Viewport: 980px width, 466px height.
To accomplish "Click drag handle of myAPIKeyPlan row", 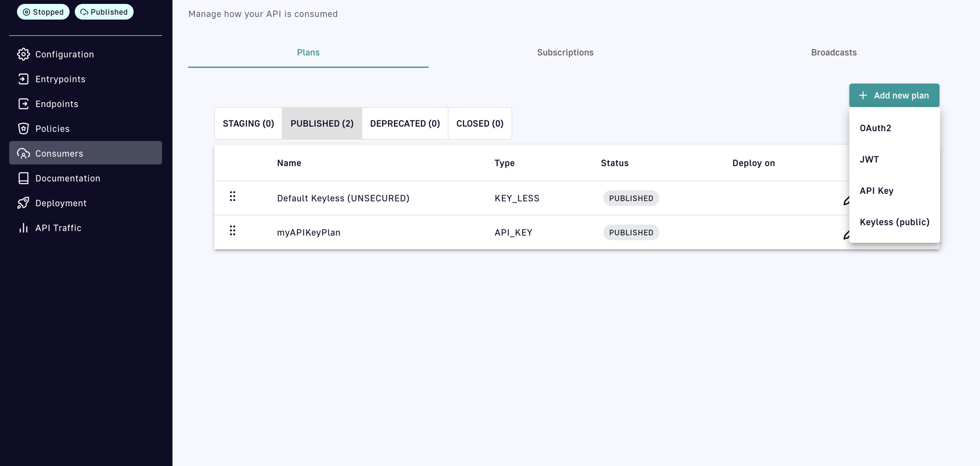I will click(232, 231).
